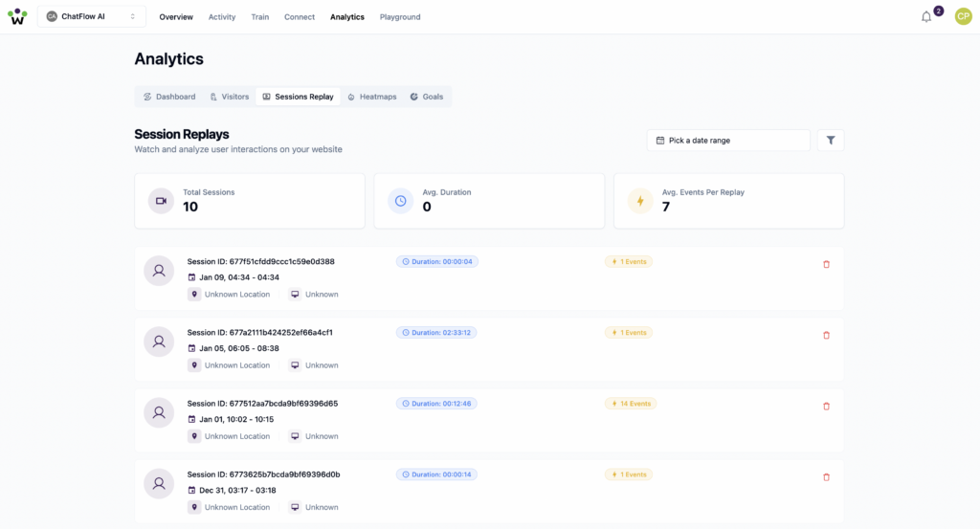Select the Goals tab
This screenshot has width=980, height=529.
click(426, 97)
